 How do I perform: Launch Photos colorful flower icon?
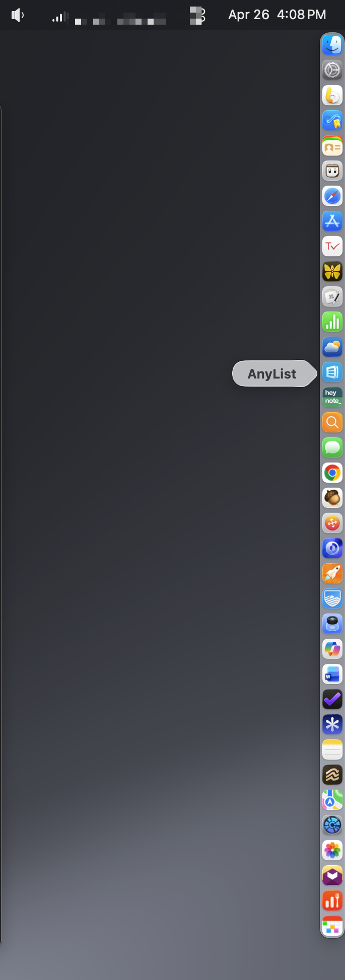click(332, 851)
